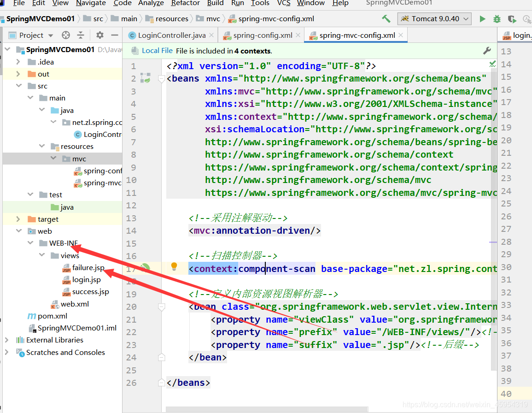
Task: Start debugging with the bug icon
Action: tap(497, 19)
